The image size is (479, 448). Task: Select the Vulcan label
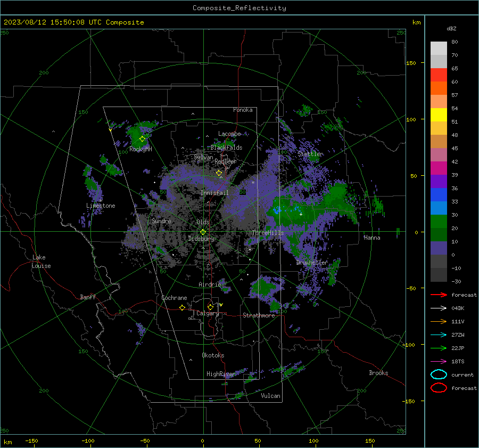pyautogui.click(x=270, y=395)
